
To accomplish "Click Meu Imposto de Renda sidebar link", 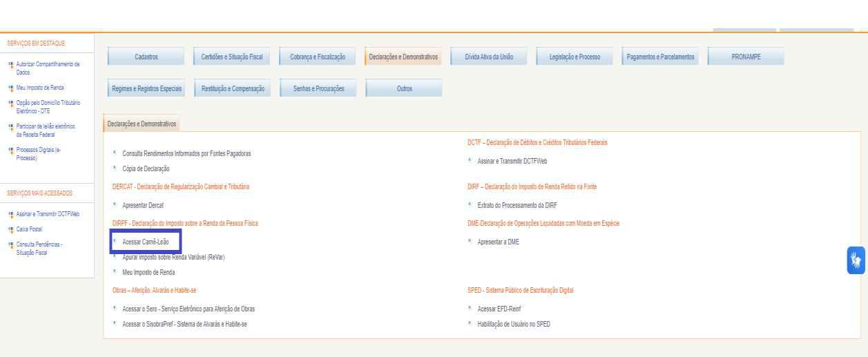I will (x=40, y=88).
